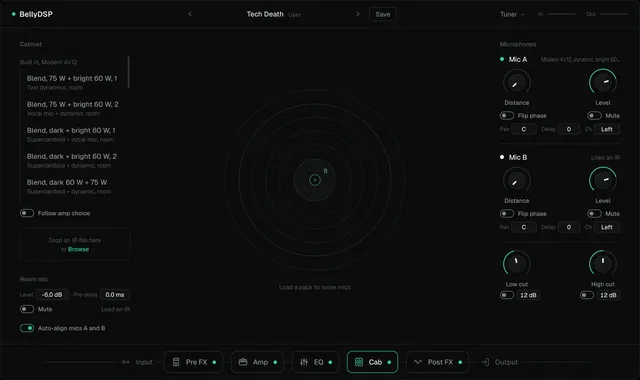Click Mic A Delay 0 field
The width and height of the screenshot is (640, 380).
click(569, 129)
